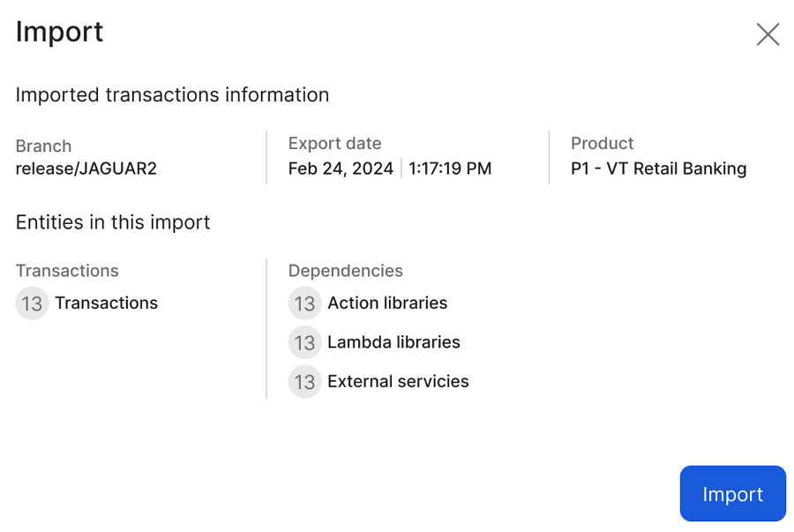Click the P1 - VT Retail Banking product
794x532 pixels.
tap(658, 169)
